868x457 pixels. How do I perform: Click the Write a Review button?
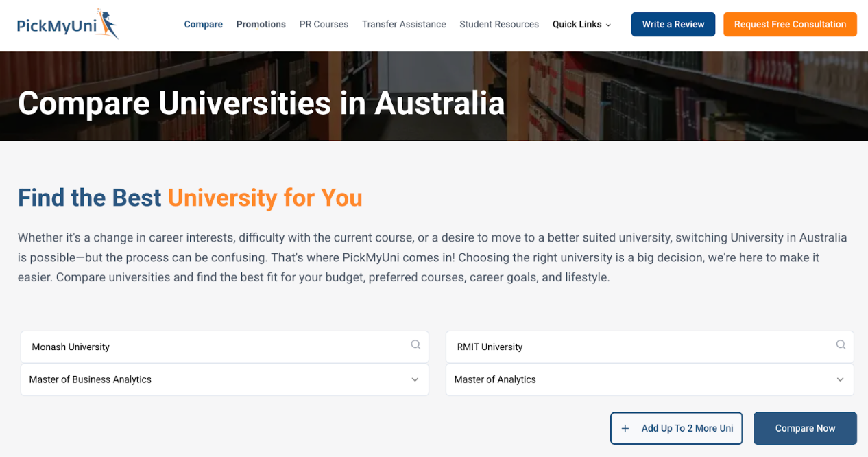tap(673, 25)
